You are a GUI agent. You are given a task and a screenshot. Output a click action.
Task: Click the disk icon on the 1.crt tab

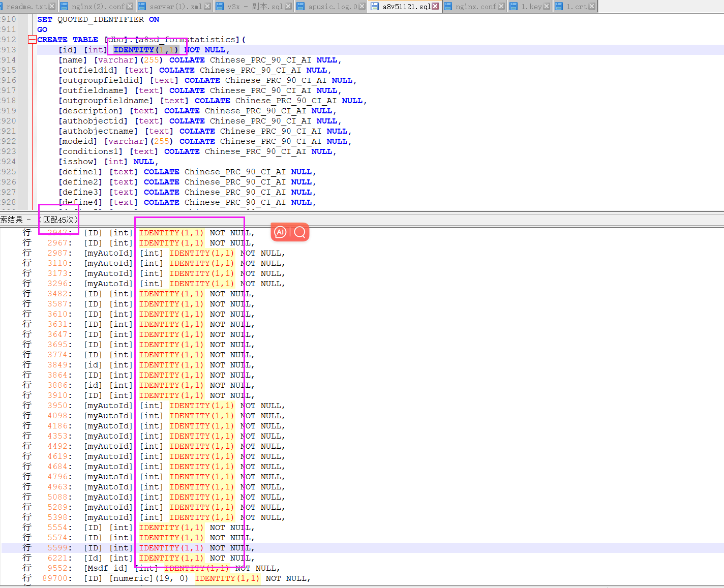[x=559, y=7]
